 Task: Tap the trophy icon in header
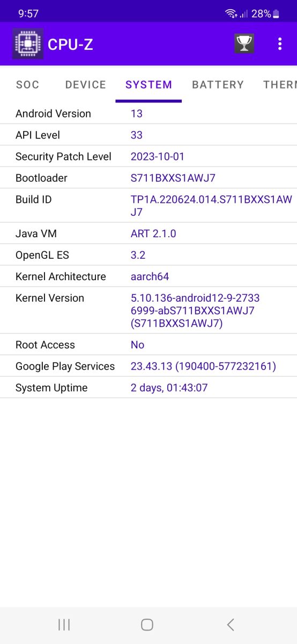tap(244, 44)
